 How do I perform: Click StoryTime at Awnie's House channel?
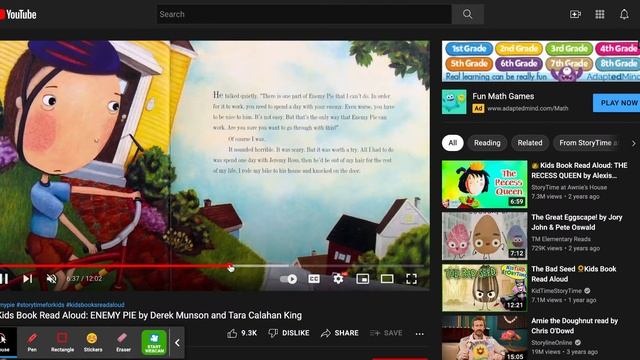569,187
